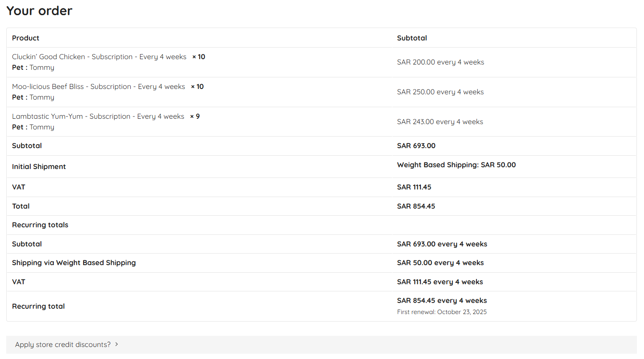Click the chevron beside store credit discounts

pyautogui.click(x=116, y=344)
